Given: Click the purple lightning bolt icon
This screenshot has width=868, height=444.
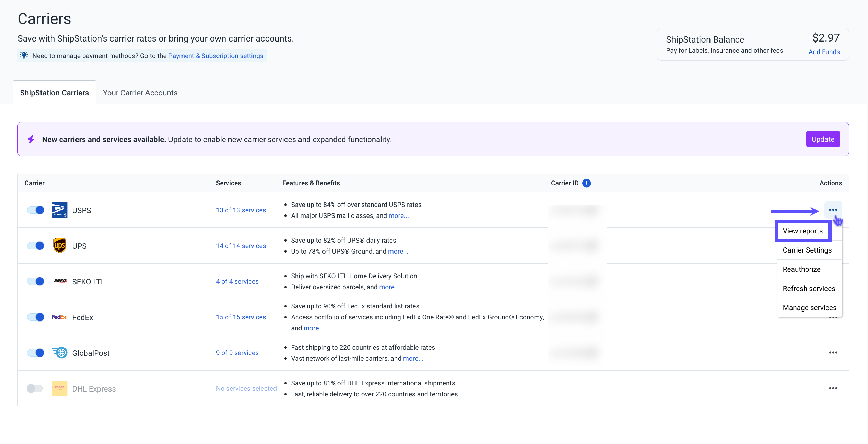Looking at the screenshot, I should click(31, 139).
